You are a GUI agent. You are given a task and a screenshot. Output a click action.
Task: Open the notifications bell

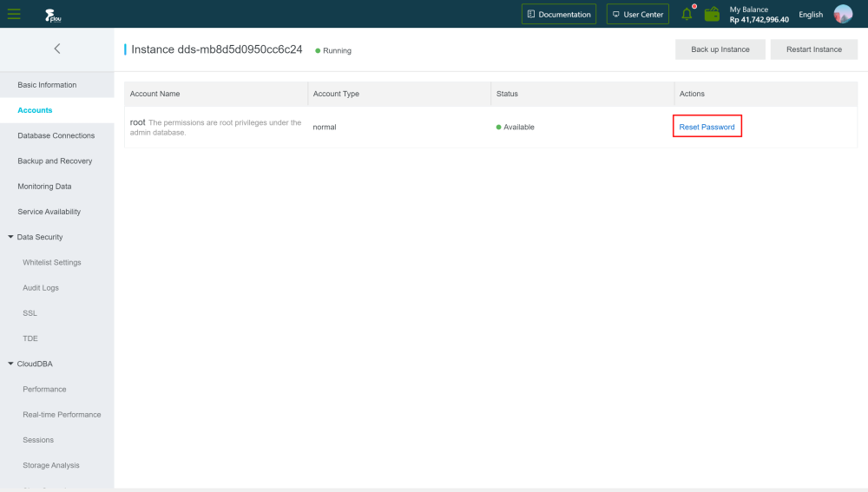[687, 14]
